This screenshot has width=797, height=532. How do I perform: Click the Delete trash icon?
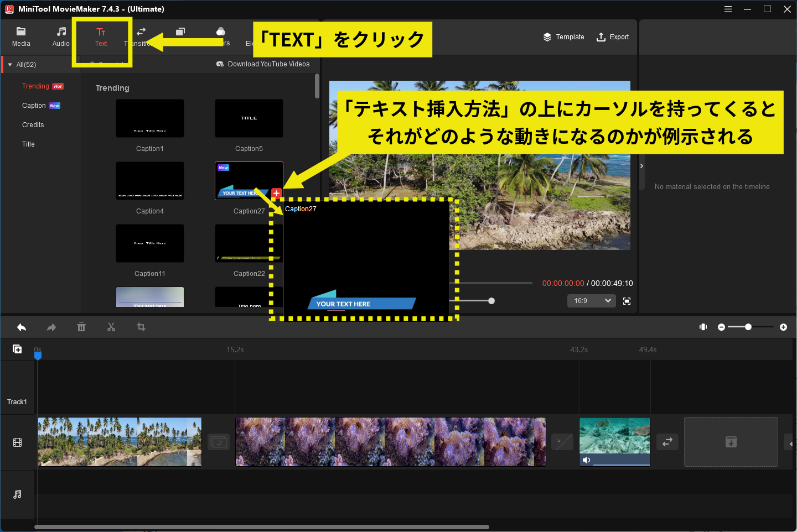tap(81, 327)
